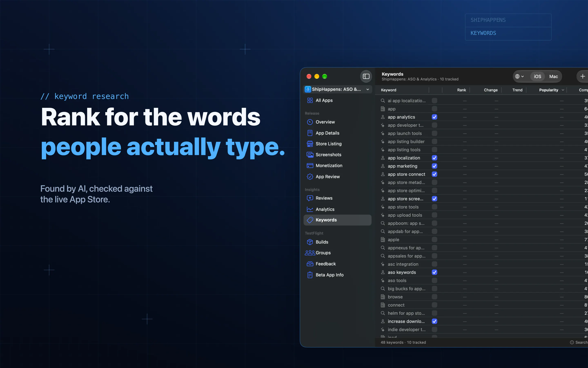Click sparkle icon beside app launch tools

(x=383, y=133)
